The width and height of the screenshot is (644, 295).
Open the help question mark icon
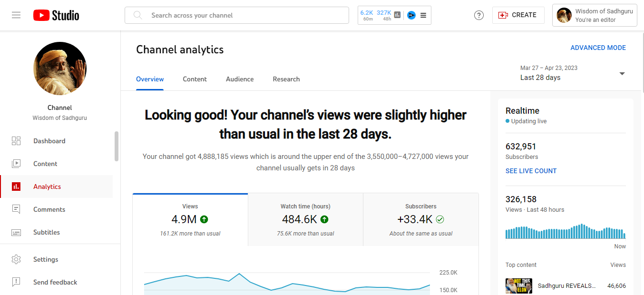(479, 15)
